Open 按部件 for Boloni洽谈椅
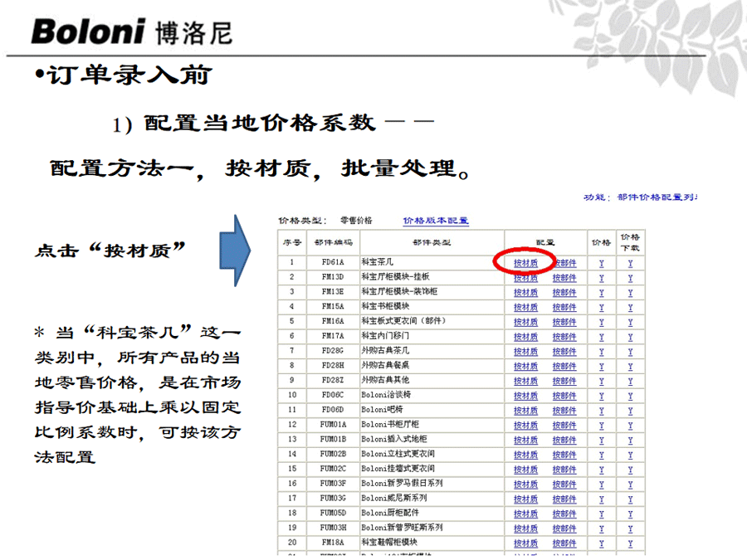Screen dimensions: 747x560 pyautogui.click(x=564, y=395)
